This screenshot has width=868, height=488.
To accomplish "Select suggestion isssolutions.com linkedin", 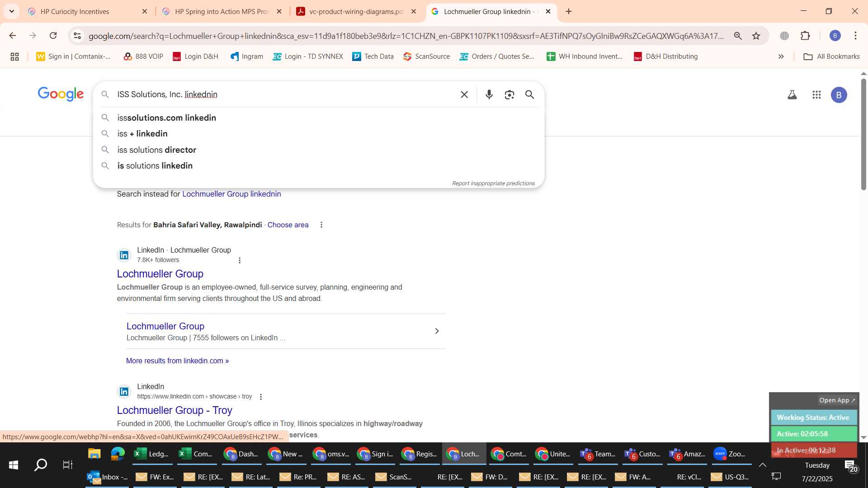I will [x=319, y=117].
